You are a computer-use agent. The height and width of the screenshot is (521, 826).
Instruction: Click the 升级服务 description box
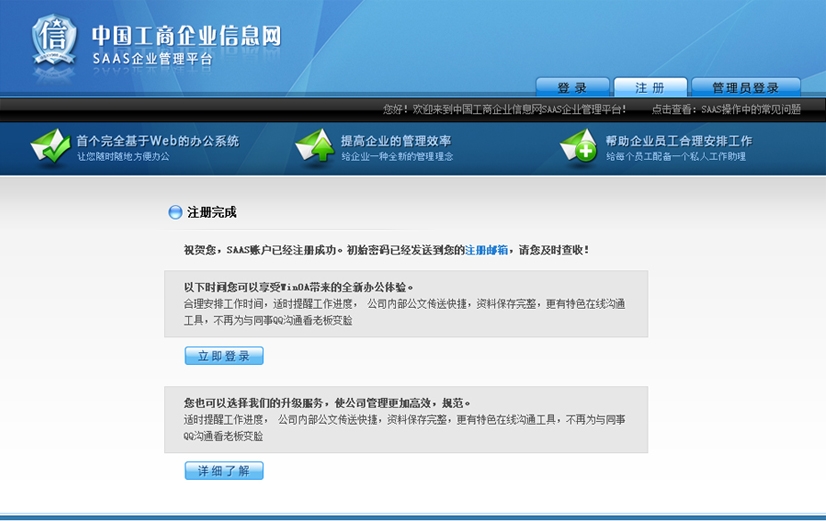[x=406, y=419]
